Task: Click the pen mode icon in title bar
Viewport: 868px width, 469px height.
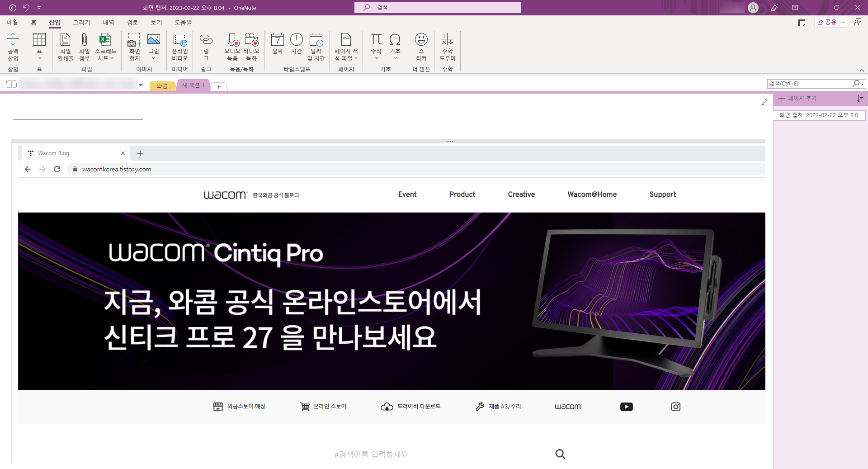Action: pyautogui.click(x=774, y=8)
